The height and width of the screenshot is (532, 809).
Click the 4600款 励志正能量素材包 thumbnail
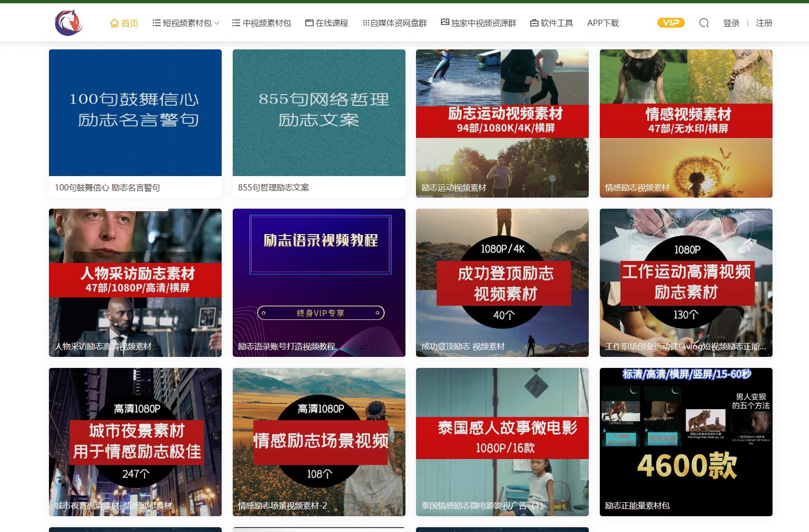(x=686, y=441)
